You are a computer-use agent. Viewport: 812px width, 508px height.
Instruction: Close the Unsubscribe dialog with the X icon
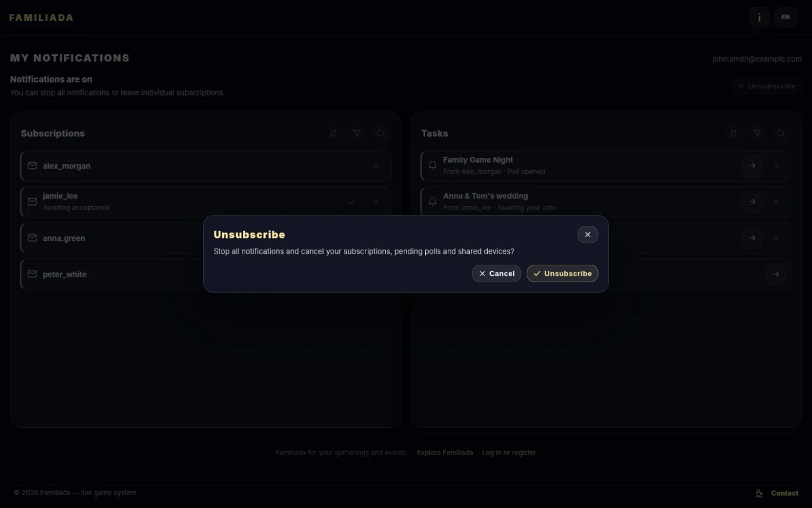(x=588, y=235)
